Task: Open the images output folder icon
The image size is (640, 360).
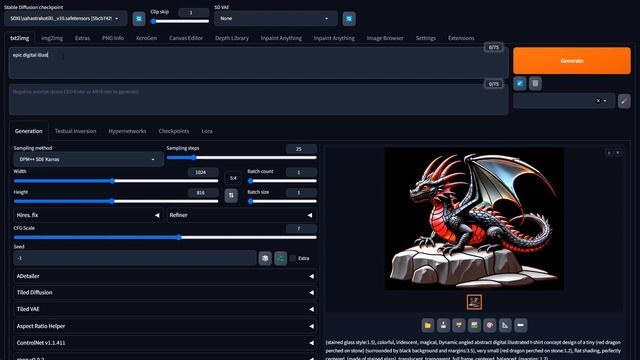Action: pos(428,325)
